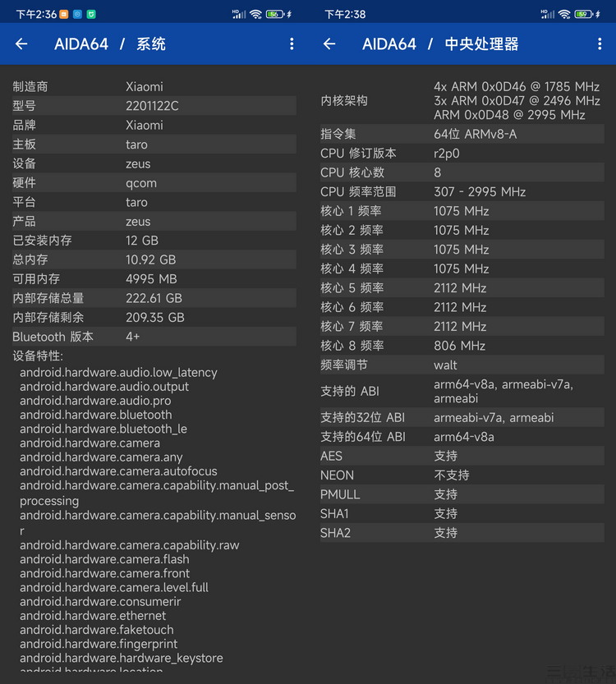
Task: Select 平台 row value taro
Action: click(136, 202)
